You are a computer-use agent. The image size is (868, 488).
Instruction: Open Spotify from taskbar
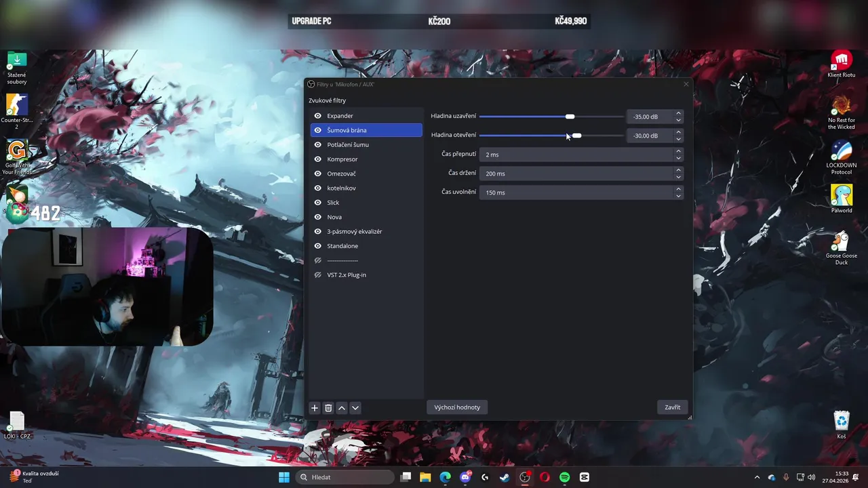coord(565,477)
